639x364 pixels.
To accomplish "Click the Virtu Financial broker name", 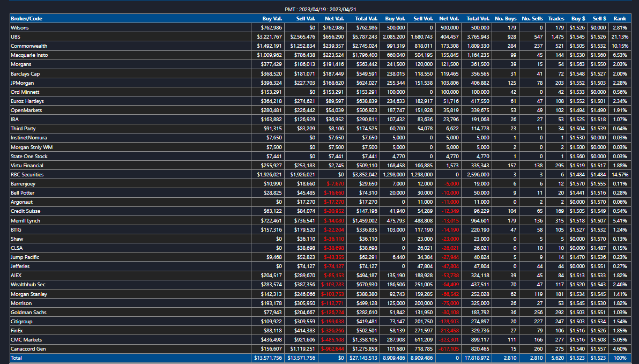I will [x=27, y=166].
